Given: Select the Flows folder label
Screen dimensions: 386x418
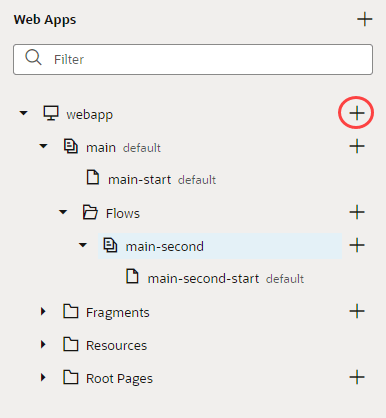Looking at the screenshot, I should click(123, 213).
